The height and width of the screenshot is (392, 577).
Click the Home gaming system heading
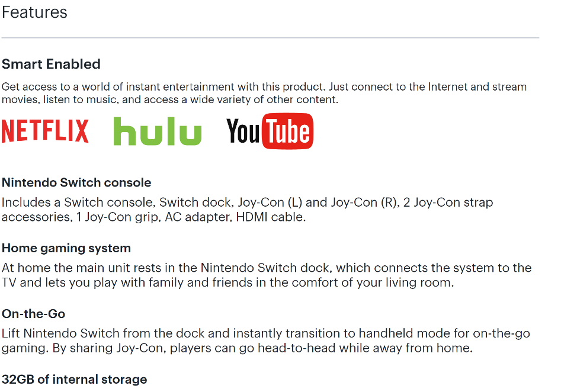point(66,248)
